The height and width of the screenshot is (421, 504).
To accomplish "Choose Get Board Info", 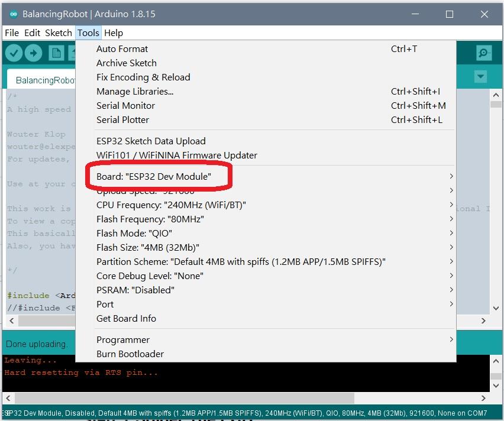I will point(266,319).
